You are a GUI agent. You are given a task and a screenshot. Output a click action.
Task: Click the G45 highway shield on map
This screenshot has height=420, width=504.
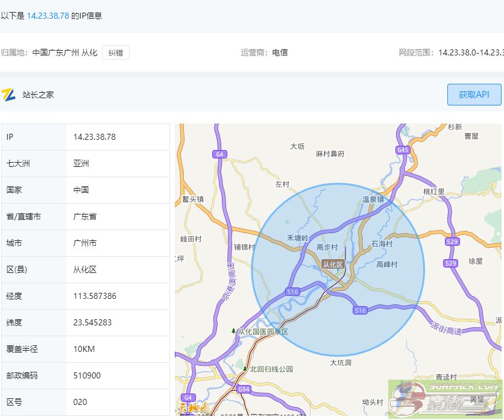coord(403,149)
